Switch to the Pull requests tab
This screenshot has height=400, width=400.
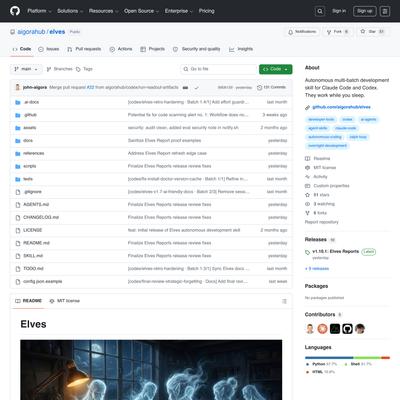pyautogui.click(x=84, y=49)
